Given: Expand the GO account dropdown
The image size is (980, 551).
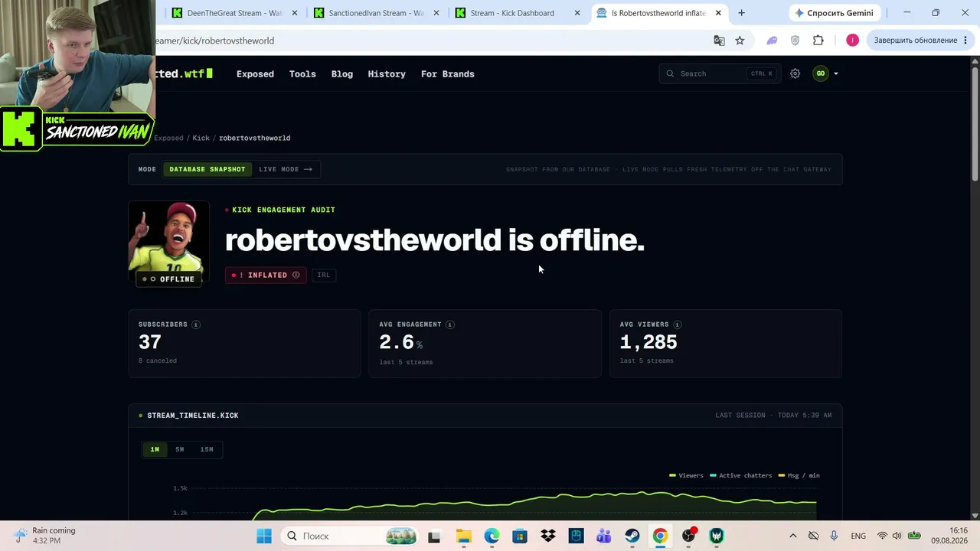Looking at the screenshot, I should (x=825, y=73).
